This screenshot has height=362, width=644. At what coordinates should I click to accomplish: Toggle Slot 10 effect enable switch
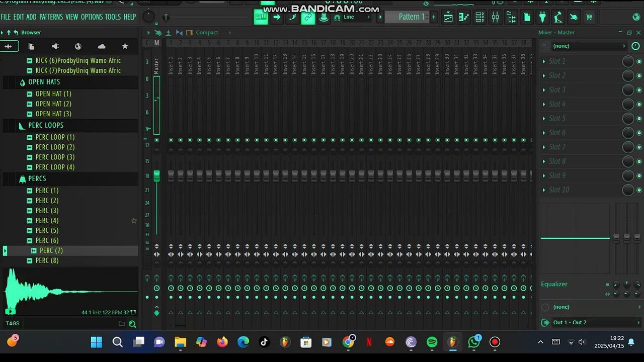pos(639,191)
